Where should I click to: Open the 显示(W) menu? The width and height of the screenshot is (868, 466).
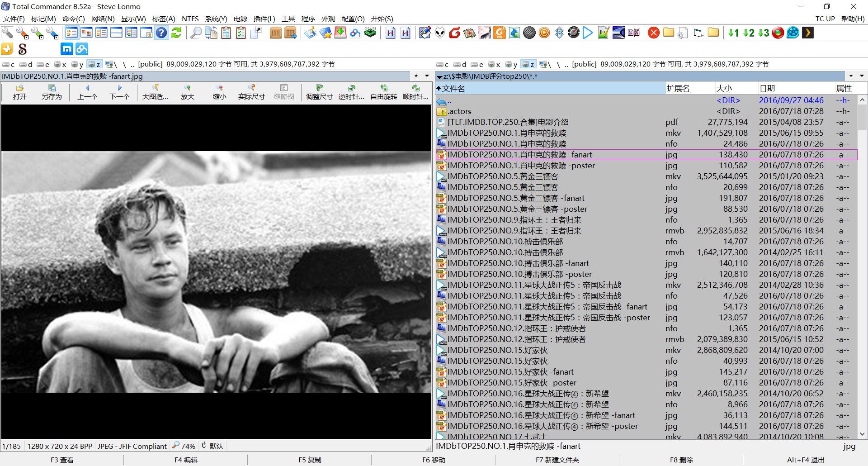coord(133,19)
